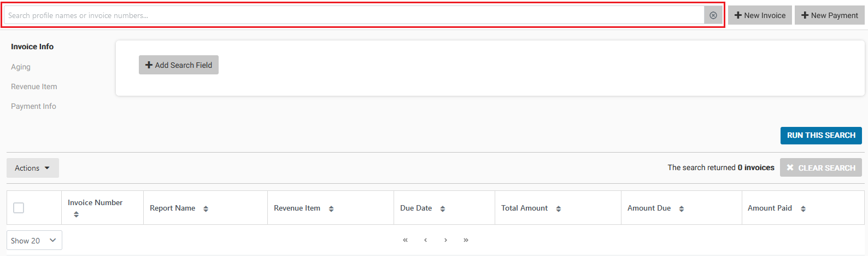This screenshot has height=256, width=868.
Task: Go to the last page of results
Action: 466,240
